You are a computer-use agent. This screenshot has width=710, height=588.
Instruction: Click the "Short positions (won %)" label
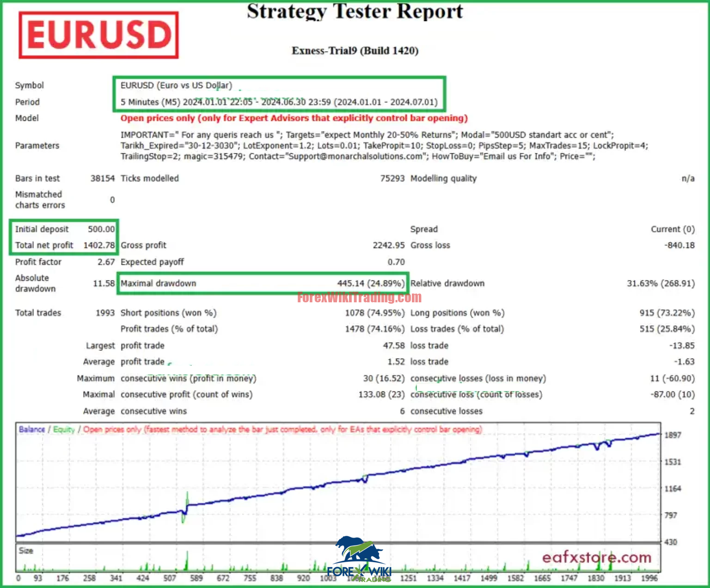[168, 313]
